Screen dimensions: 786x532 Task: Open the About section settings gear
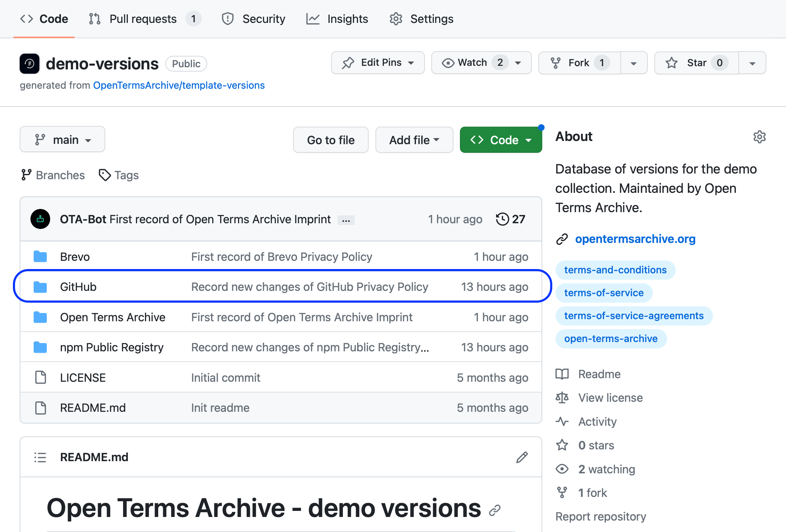pos(760,136)
